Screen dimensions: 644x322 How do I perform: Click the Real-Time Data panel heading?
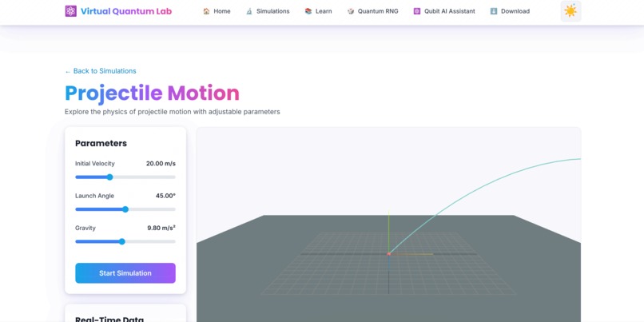pos(109,319)
